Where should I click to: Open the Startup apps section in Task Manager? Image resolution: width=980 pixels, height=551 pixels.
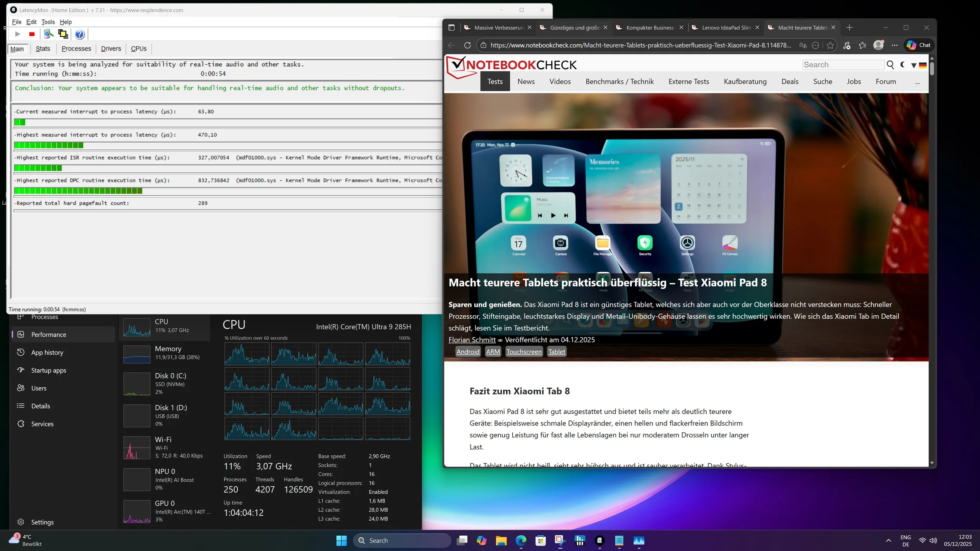49,370
